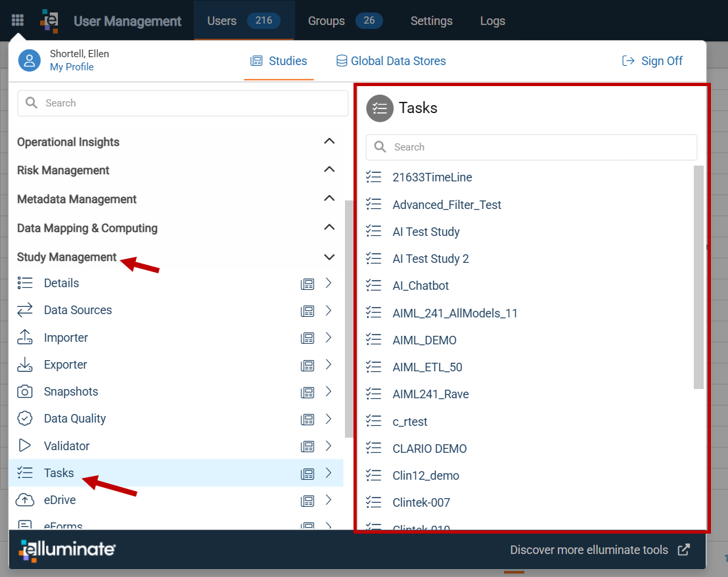Click the external link icon near Discover tools

[x=683, y=549]
